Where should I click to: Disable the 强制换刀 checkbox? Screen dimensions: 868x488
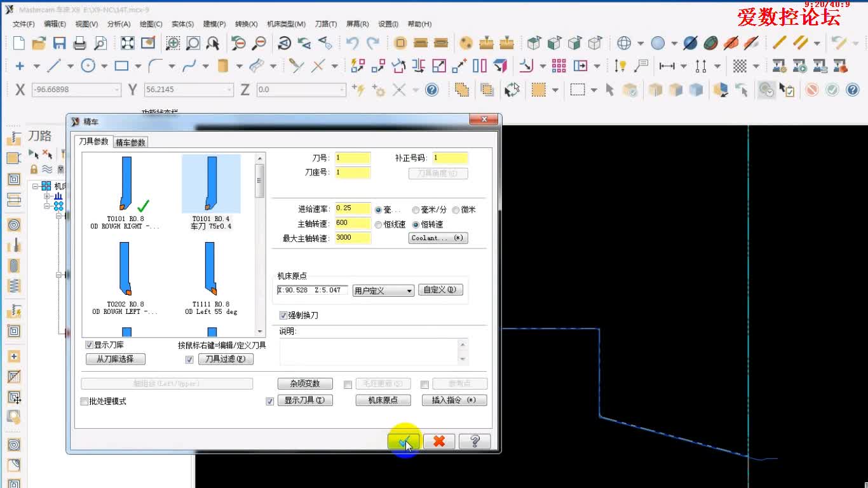283,315
